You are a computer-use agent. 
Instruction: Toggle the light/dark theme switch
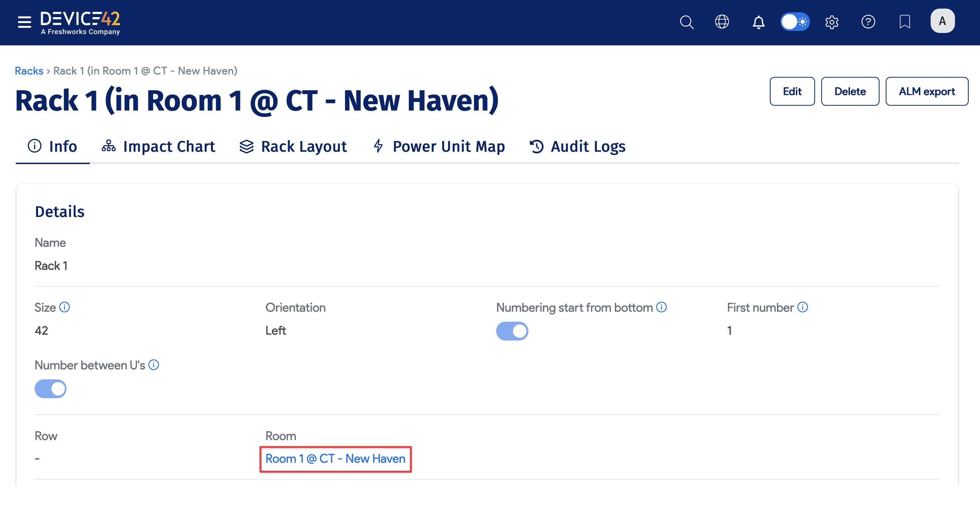tap(795, 22)
